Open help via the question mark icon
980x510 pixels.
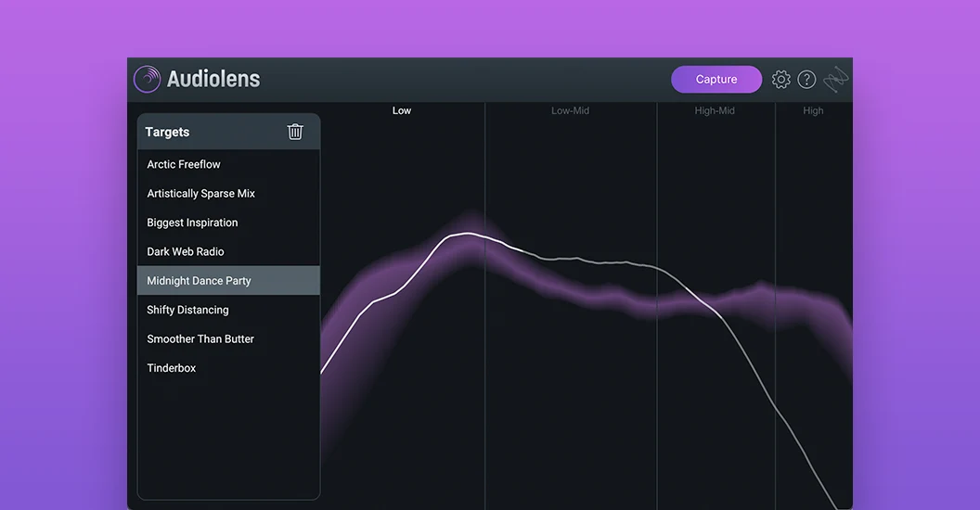pos(806,79)
